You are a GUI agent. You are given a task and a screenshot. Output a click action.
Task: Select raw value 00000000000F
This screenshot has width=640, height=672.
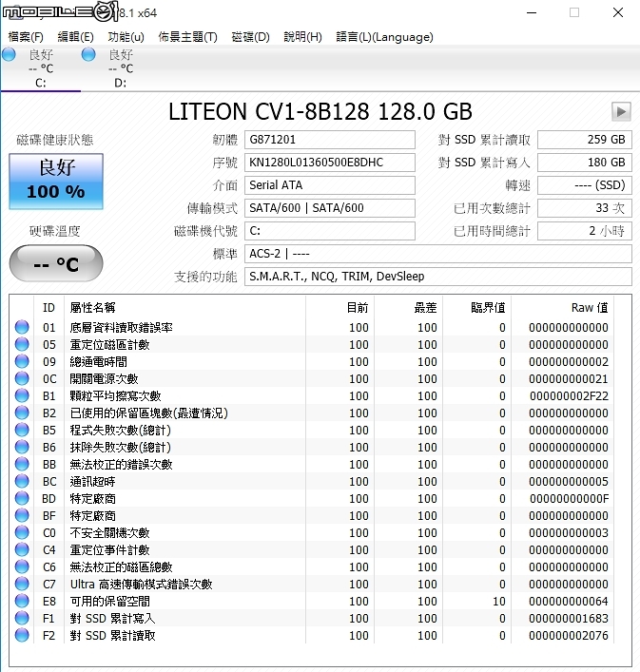point(569,499)
